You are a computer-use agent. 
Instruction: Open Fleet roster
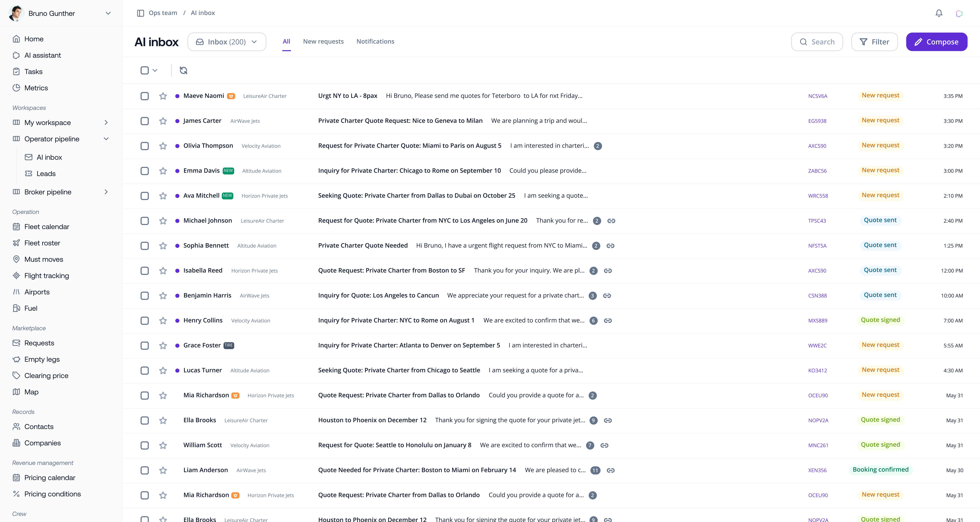click(x=36, y=243)
